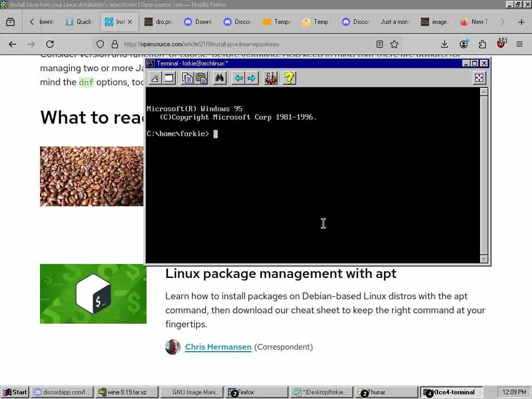Copy selection with terminal toolbar copy icon

click(187, 78)
